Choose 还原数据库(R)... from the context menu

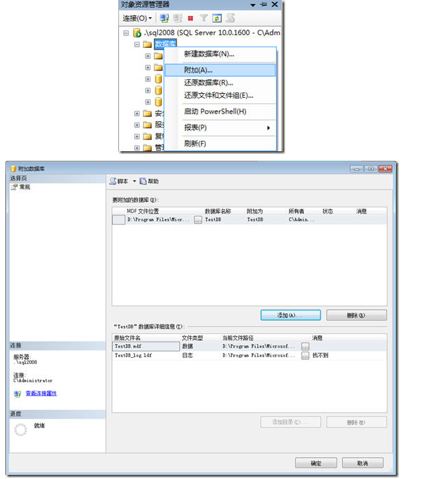pos(208,83)
